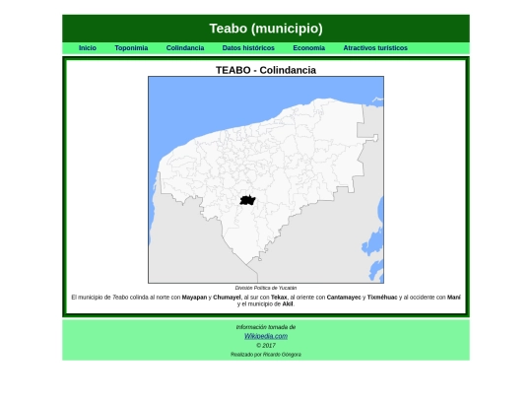Screen dimensions: 532x399
Task: Click the Realizado por Ricardo Góngora credit
Action: coord(266,355)
